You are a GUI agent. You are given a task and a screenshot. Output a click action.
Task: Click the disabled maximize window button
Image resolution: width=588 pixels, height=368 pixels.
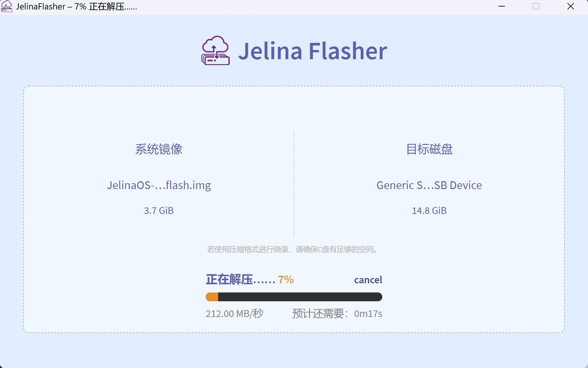pyautogui.click(x=536, y=7)
